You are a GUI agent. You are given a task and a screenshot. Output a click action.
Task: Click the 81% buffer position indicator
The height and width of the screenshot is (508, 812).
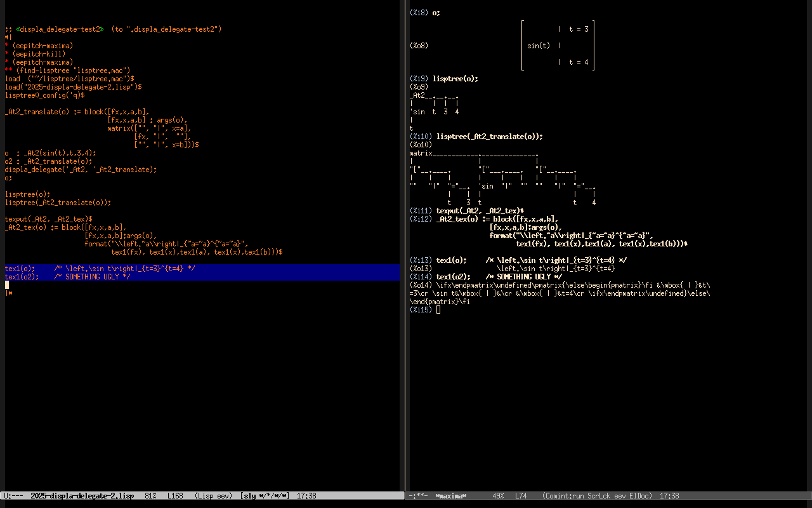150,495
